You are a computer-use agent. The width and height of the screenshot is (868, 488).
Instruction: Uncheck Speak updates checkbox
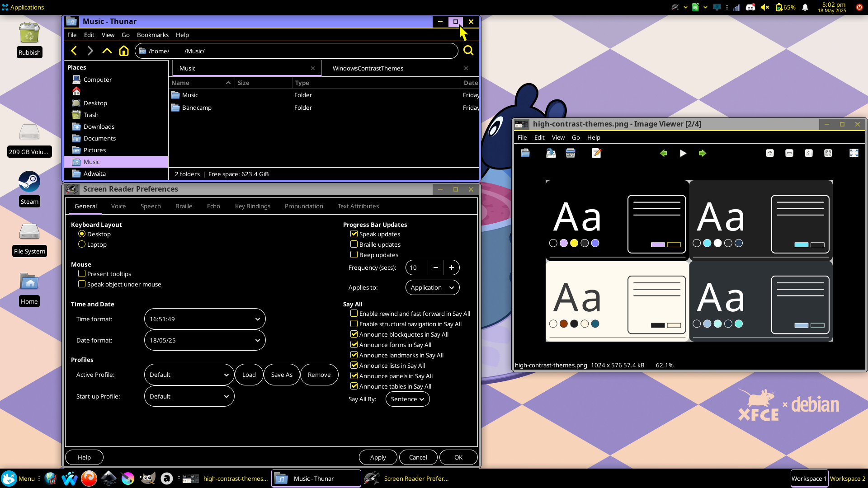coord(354,234)
